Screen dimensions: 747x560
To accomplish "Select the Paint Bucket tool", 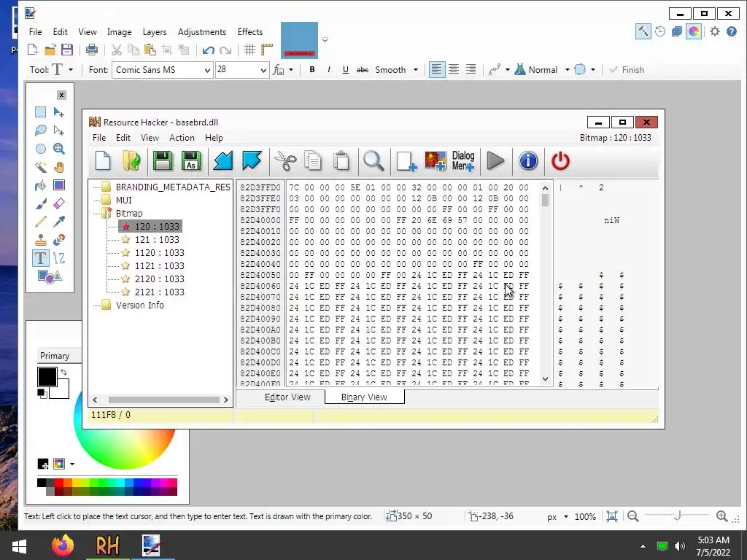I will tap(41, 185).
